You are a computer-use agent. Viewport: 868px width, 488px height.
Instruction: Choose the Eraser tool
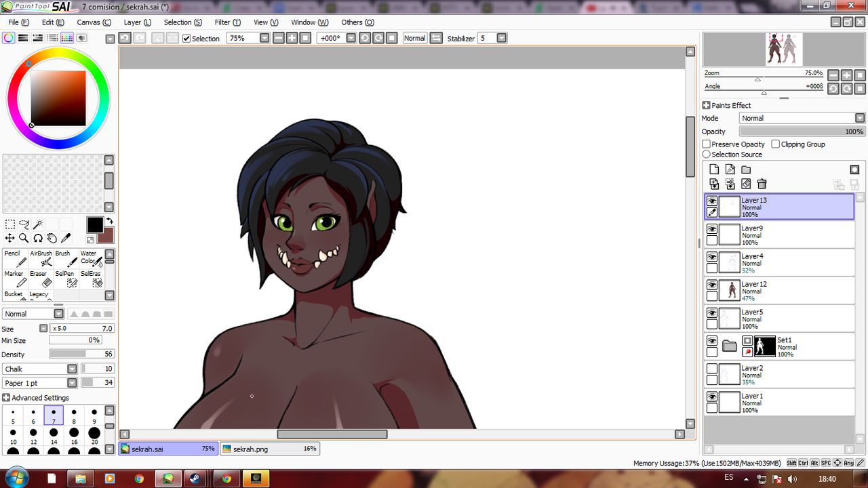(x=41, y=279)
